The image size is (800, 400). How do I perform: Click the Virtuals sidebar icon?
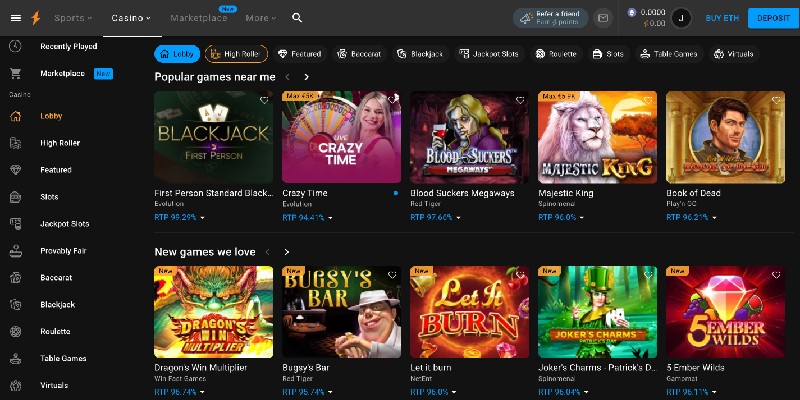pos(15,386)
